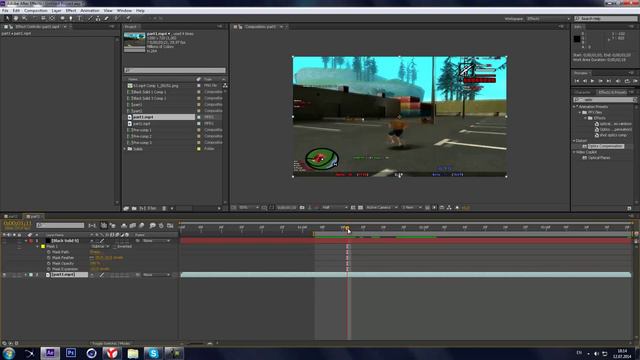Select the Horizontal Type tool
Image resolution: width=640 pixels, height=360 pixels.
pos(80,18)
